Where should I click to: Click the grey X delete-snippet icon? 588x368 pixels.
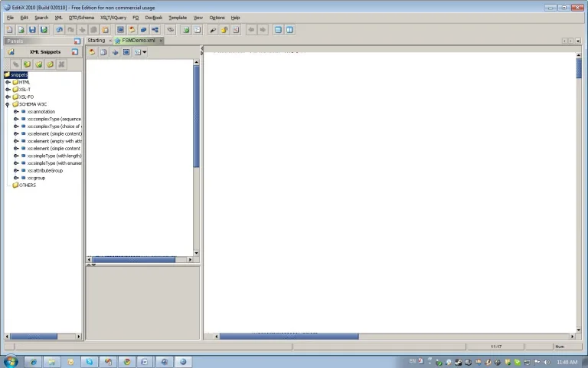coord(61,64)
